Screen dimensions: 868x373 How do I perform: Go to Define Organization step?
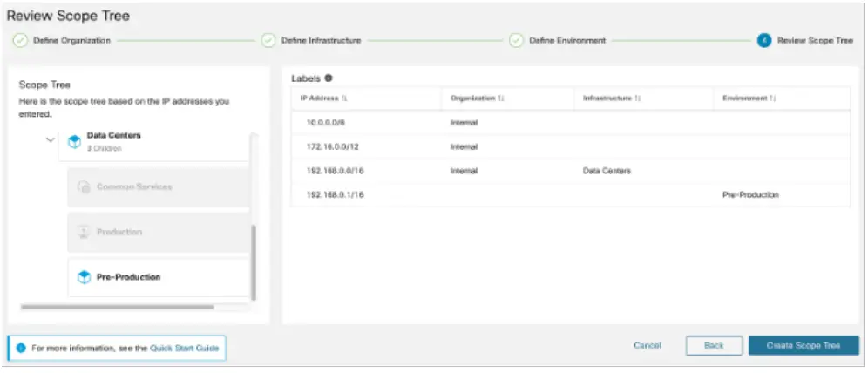click(72, 41)
